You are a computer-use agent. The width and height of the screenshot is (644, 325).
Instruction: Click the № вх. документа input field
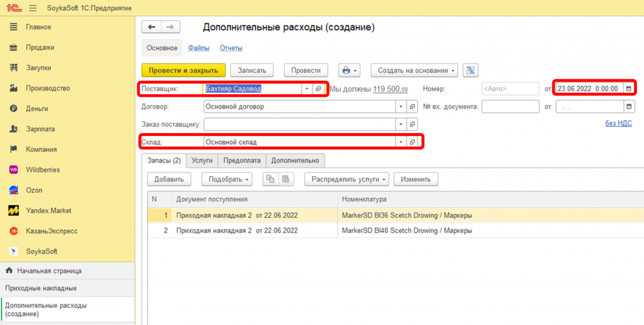point(510,106)
